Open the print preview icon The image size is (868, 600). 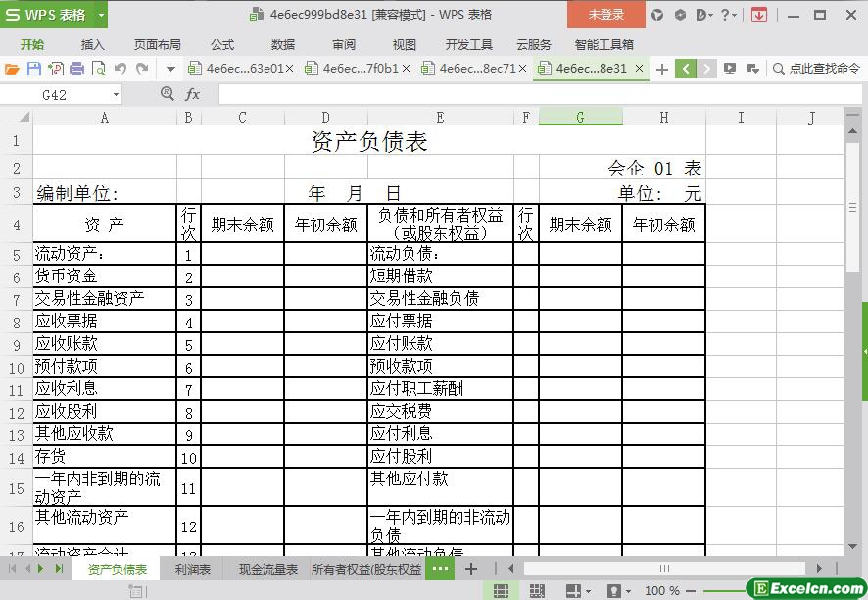coord(98,69)
